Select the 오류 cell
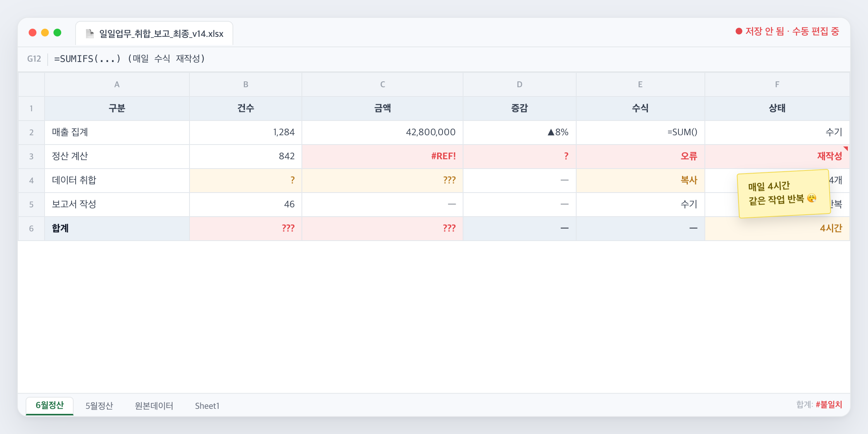The image size is (868, 434). [641, 157]
